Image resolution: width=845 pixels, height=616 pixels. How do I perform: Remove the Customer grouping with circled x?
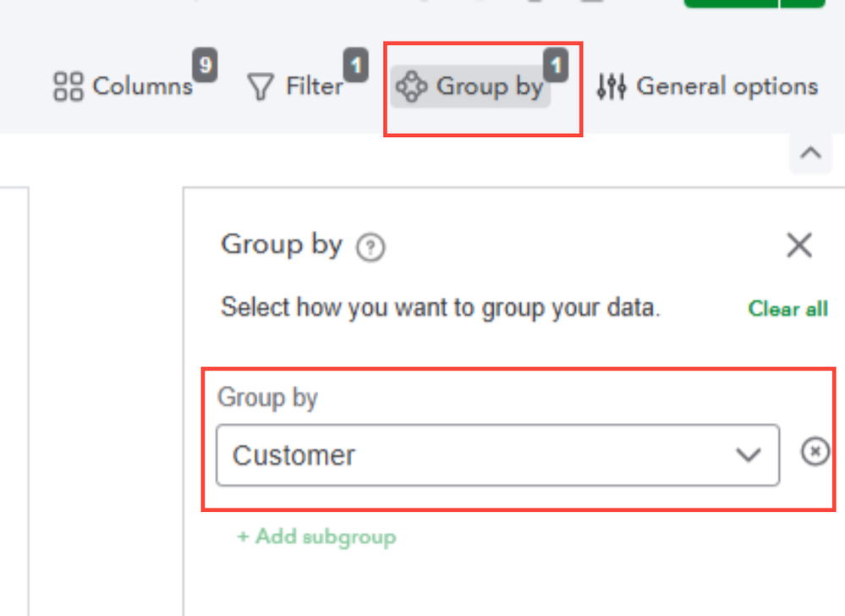point(815,454)
